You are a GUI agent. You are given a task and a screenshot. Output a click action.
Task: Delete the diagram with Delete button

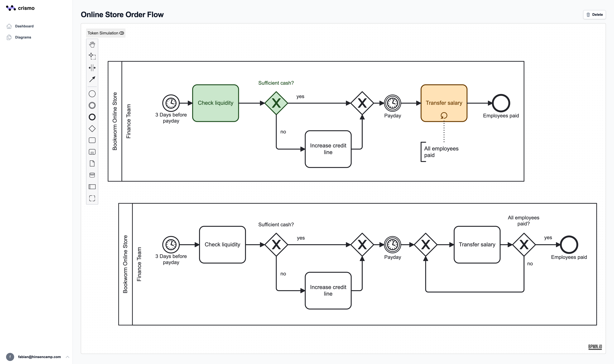pos(594,15)
